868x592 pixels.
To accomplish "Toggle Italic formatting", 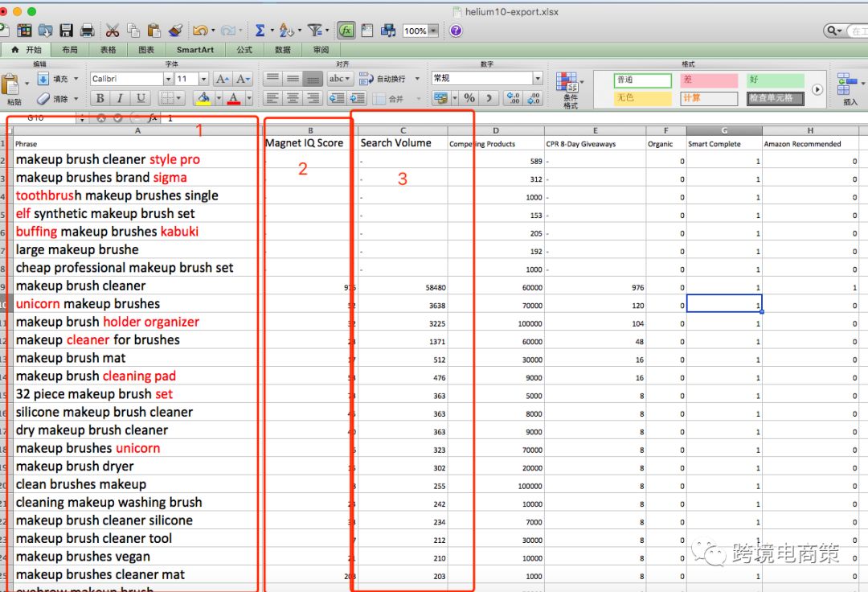I will [120, 99].
